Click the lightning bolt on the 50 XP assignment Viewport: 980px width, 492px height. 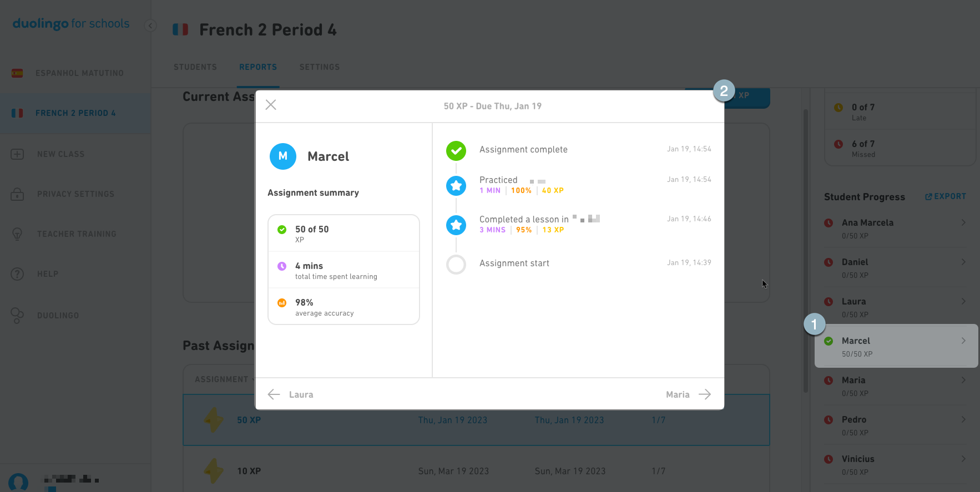(213, 420)
